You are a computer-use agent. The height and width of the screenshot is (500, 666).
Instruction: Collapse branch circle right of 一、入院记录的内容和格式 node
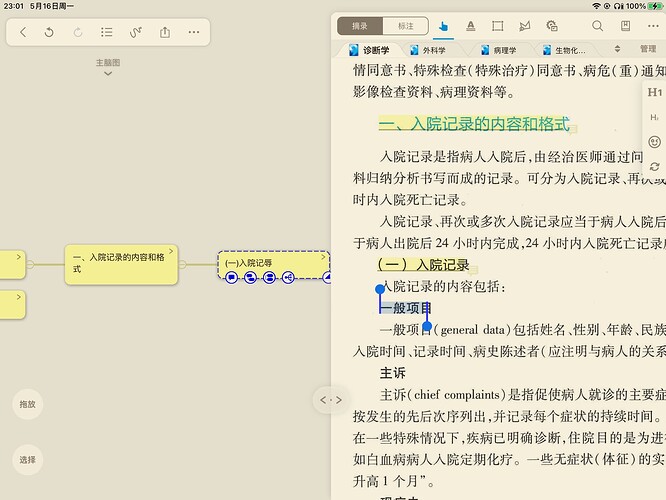point(183,265)
